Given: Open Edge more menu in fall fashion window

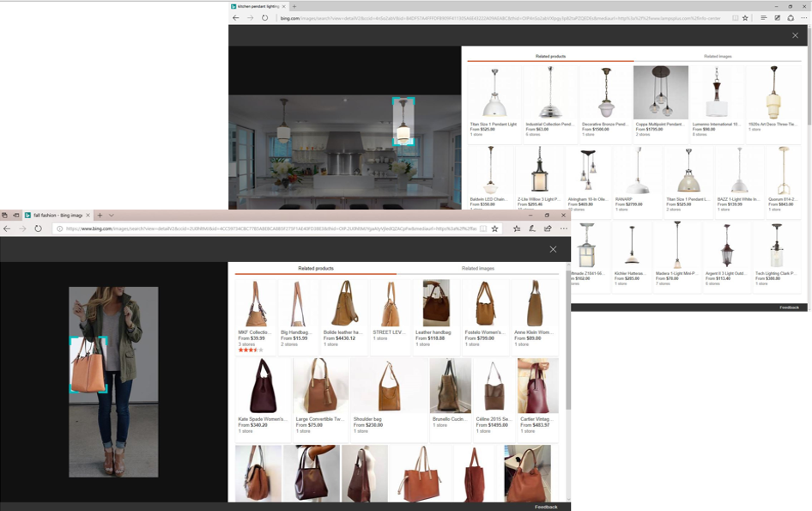Looking at the screenshot, I should tap(563, 228).
